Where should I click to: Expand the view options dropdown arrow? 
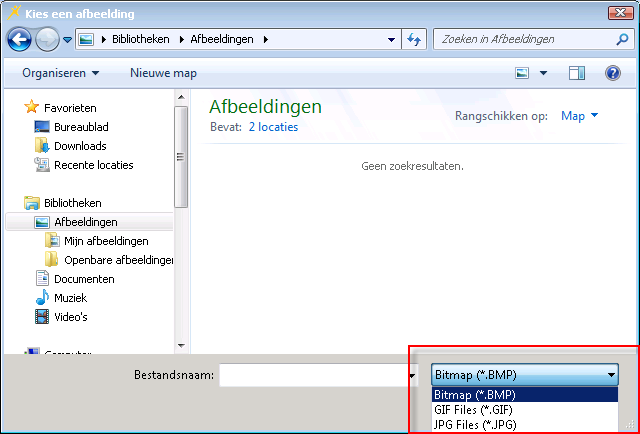click(544, 73)
